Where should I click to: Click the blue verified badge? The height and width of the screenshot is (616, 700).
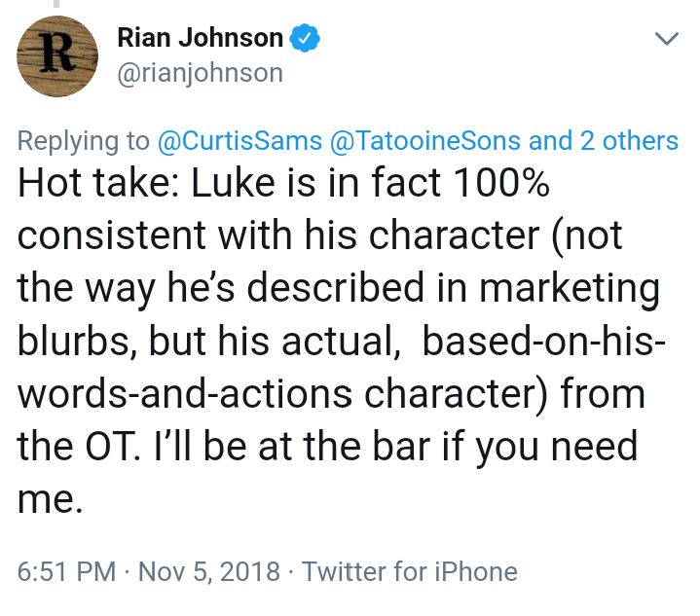(305, 39)
